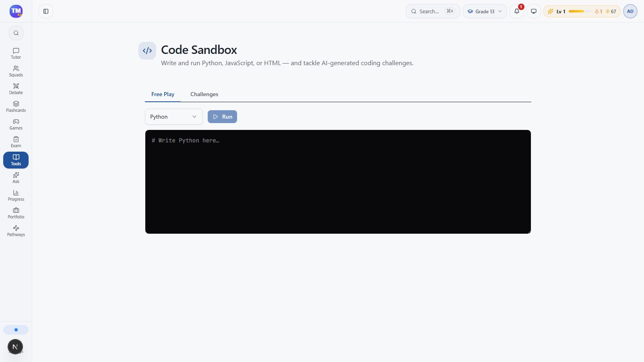The width and height of the screenshot is (644, 362).
Task: Open the AD user avatar menu
Action: tap(630, 11)
